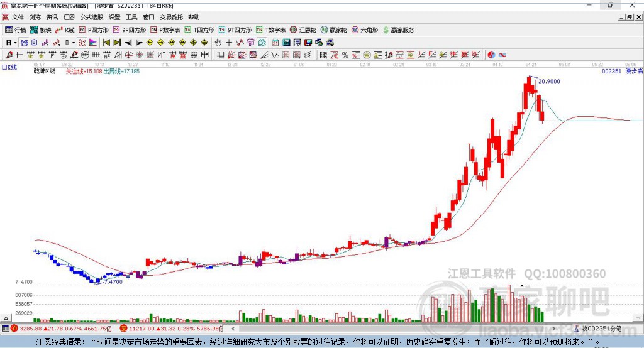644x348 pixels.
Task: Open the calculator icon
Action: point(286,43)
